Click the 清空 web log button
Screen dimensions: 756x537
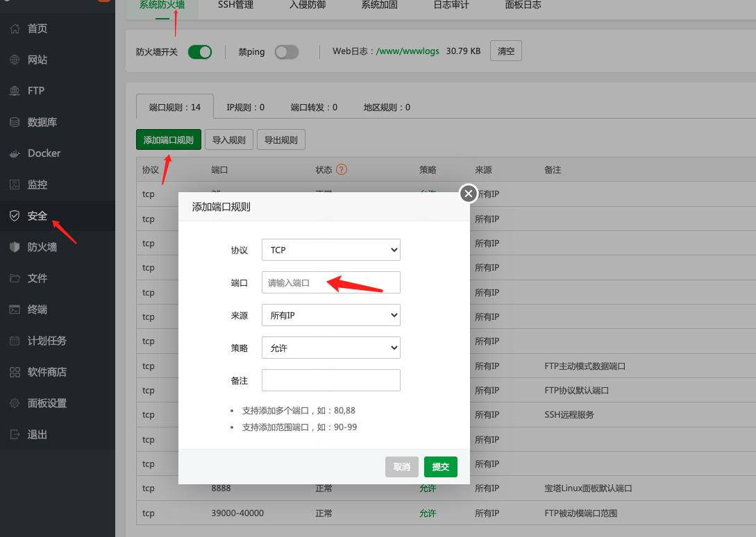506,51
